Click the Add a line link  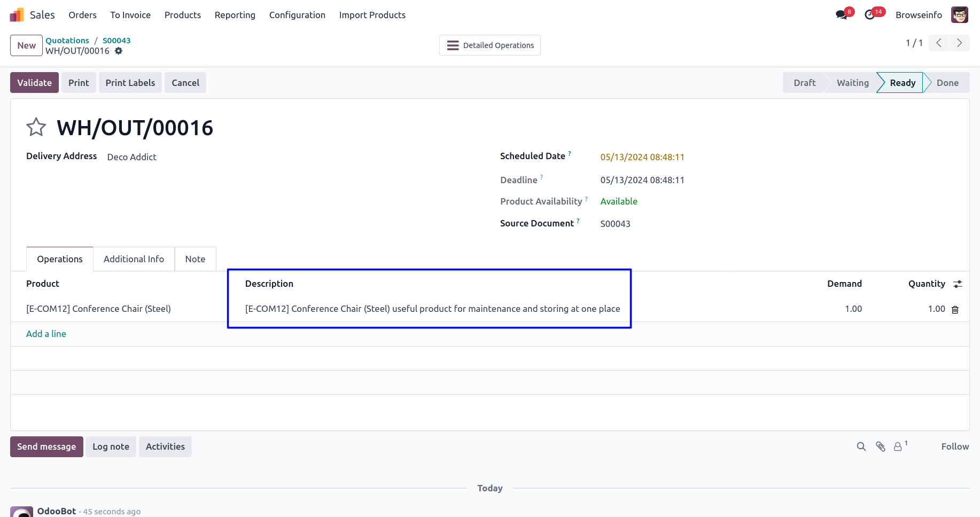click(46, 334)
